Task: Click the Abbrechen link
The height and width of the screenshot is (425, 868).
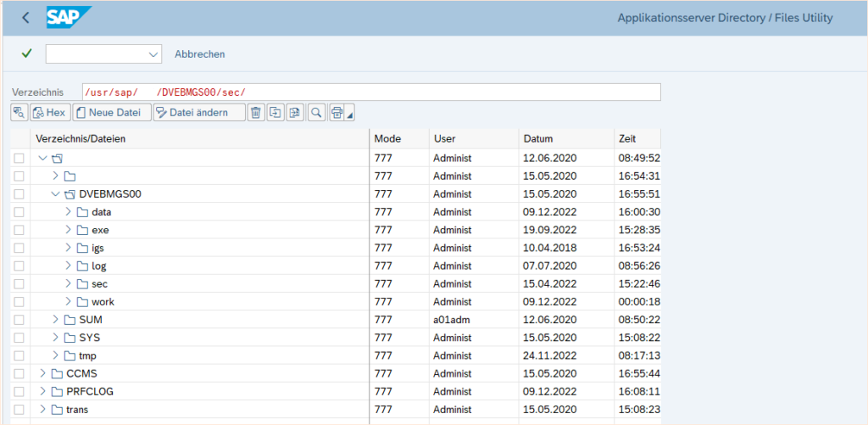Action: tap(200, 54)
